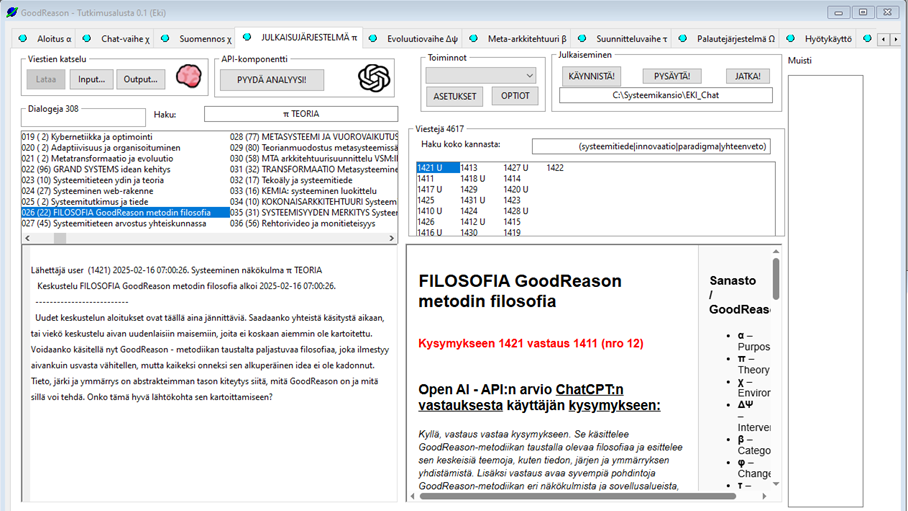Click the JATKA! button

click(748, 76)
